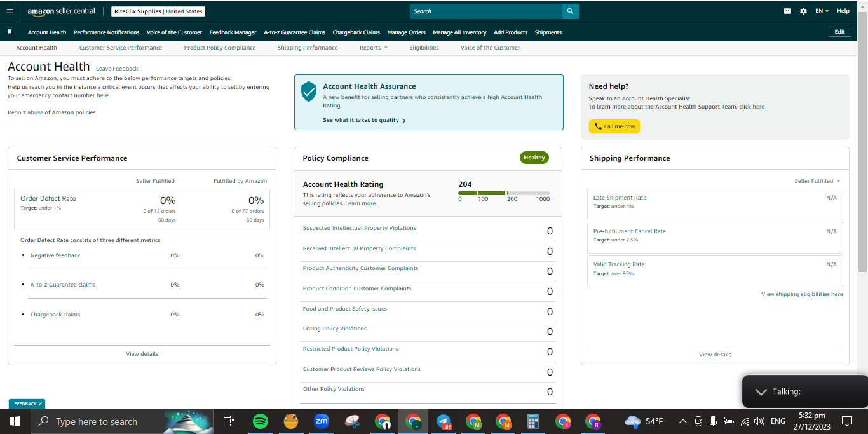The image size is (868, 434).
Task: Switch to Product Policy Compliance tab
Action: pyautogui.click(x=220, y=48)
